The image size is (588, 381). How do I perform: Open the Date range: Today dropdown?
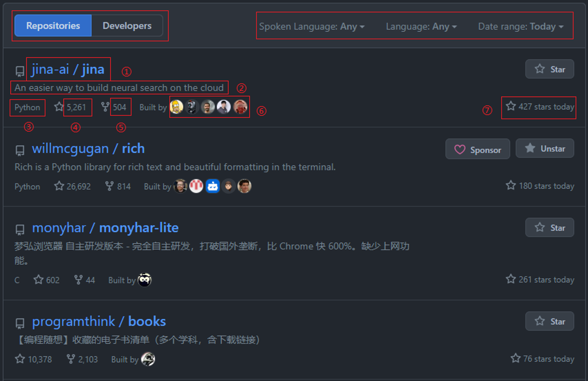(521, 26)
